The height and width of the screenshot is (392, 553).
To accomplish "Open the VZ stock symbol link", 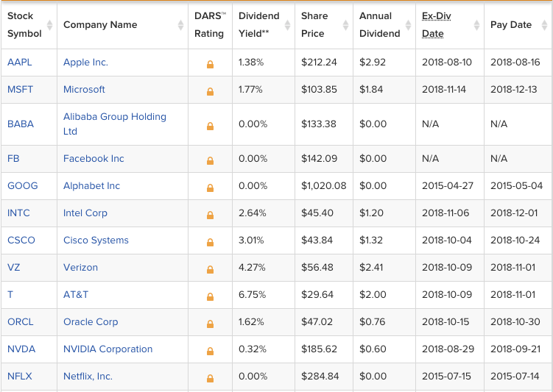I will [x=14, y=267].
